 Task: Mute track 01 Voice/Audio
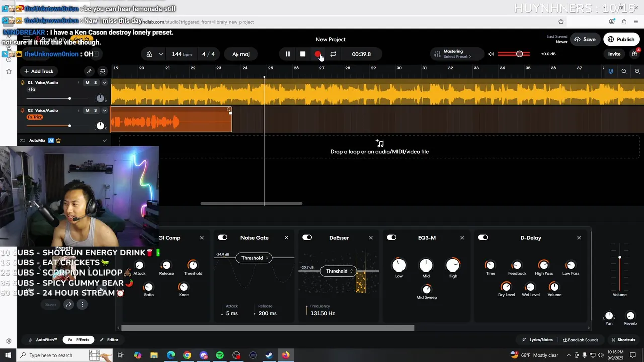[x=87, y=83]
